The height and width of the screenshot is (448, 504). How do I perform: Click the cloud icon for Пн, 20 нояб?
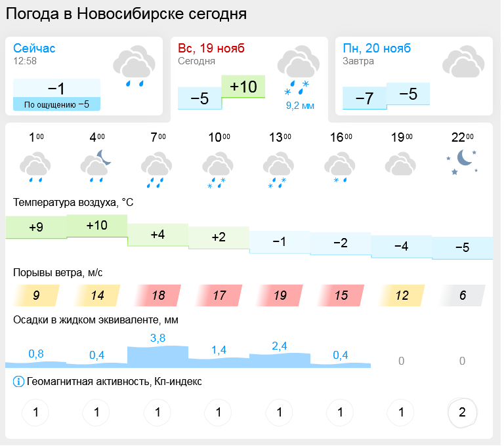click(463, 64)
